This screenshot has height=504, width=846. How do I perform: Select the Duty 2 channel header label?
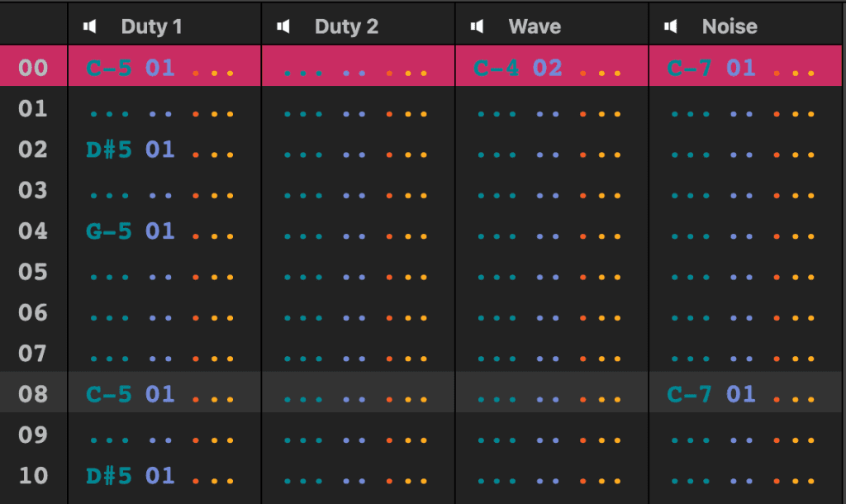pyautogui.click(x=346, y=26)
